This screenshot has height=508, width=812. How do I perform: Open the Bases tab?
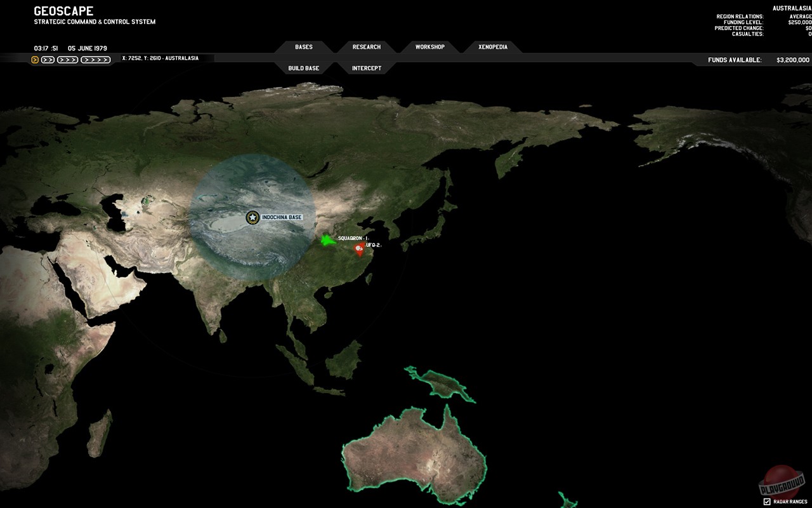point(304,47)
